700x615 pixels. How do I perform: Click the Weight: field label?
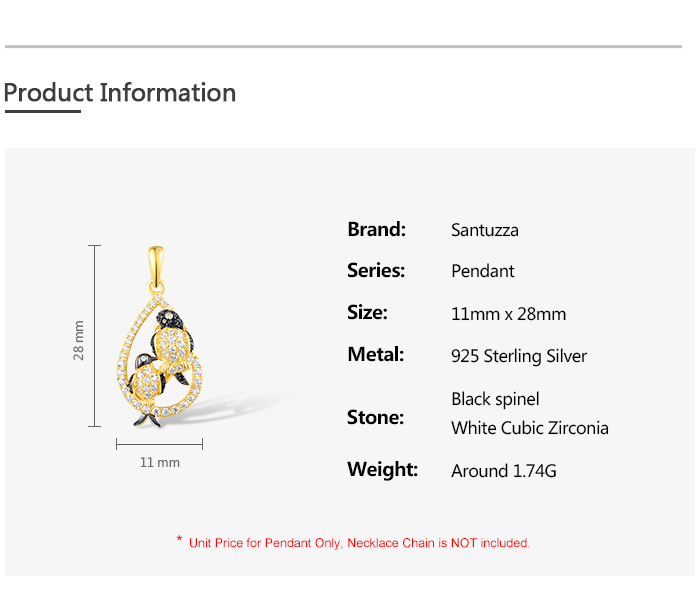coord(382,469)
